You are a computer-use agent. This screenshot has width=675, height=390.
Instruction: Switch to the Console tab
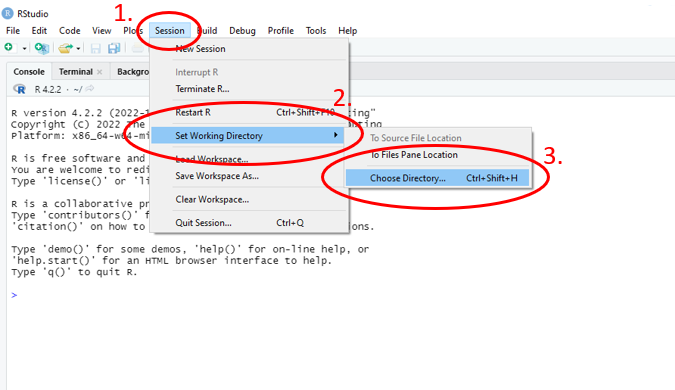29,72
